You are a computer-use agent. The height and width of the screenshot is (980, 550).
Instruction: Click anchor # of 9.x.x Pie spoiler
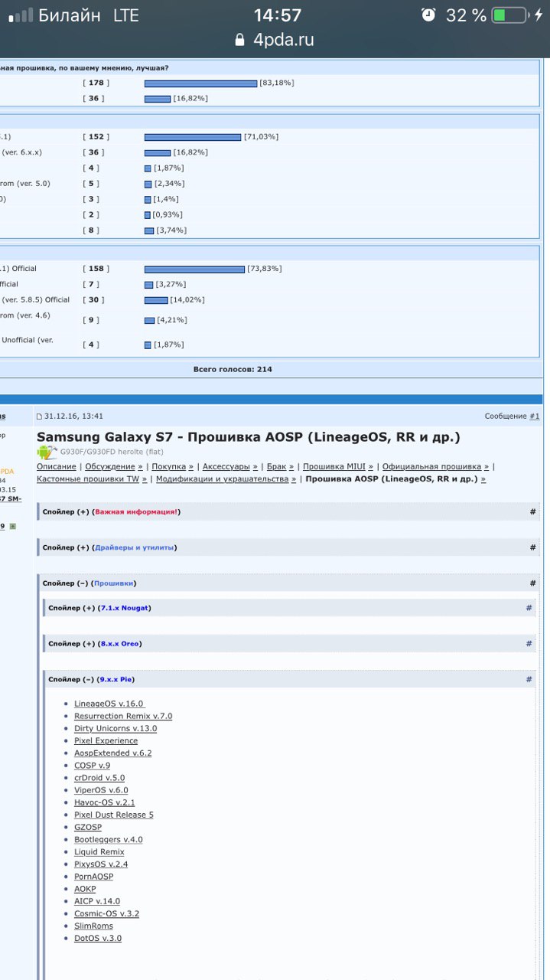[x=529, y=679]
